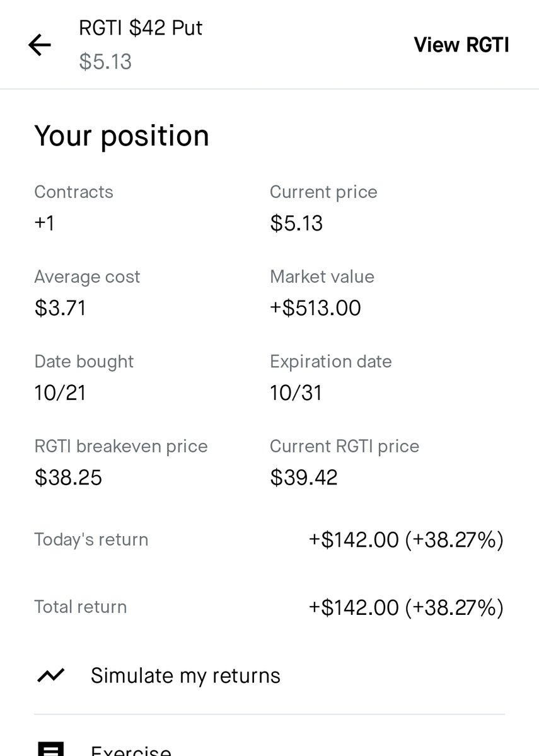Screen dimensions: 539x756
Task: Select the Contracts +1 value
Action: tap(44, 223)
